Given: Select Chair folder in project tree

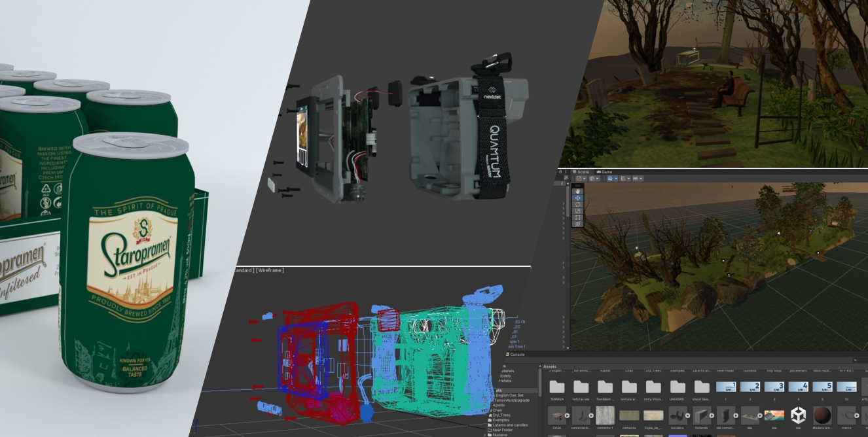Looking at the screenshot, I should 497,410.
